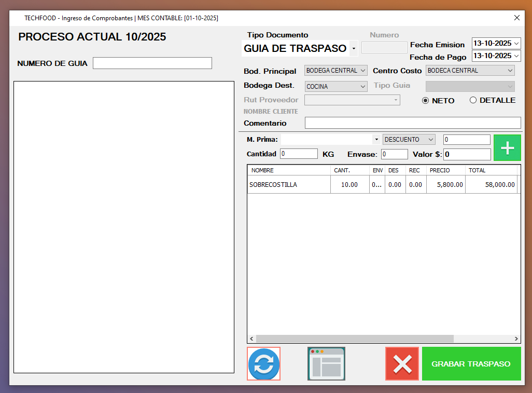Image resolution: width=532 pixels, height=393 pixels.
Task: Open the window layout icon button
Action: click(x=326, y=364)
